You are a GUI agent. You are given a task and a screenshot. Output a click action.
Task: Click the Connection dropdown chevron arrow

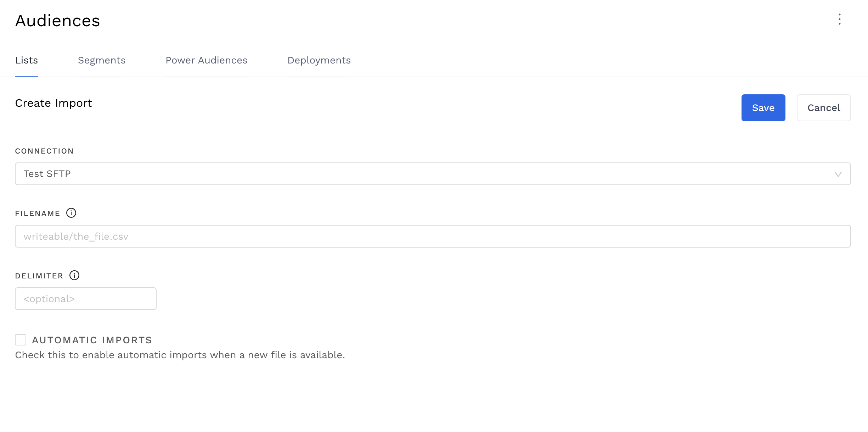[838, 174]
